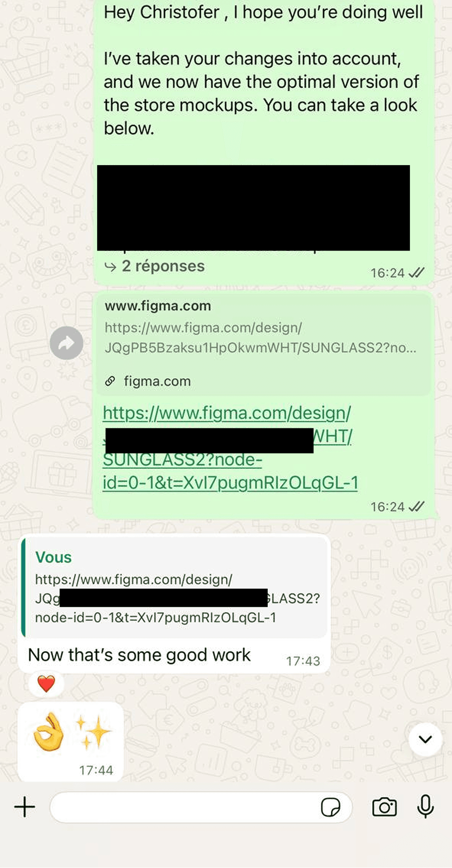Viewport: 452px width, 868px height.
Task: Tap the blacked-out mockup image
Action: pyautogui.click(x=254, y=208)
